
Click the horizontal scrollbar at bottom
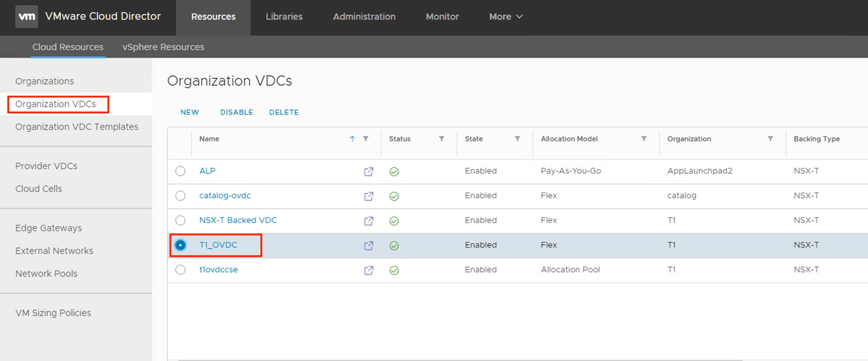coord(460,360)
